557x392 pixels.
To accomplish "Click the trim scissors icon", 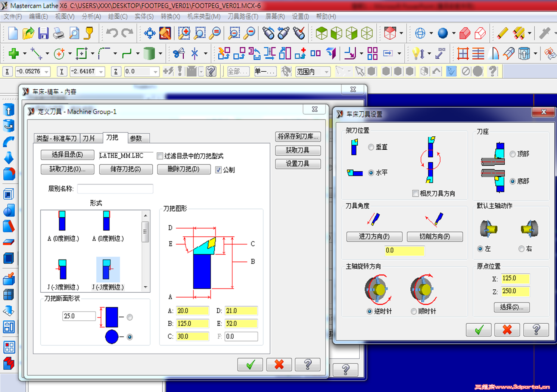I will (179, 53).
